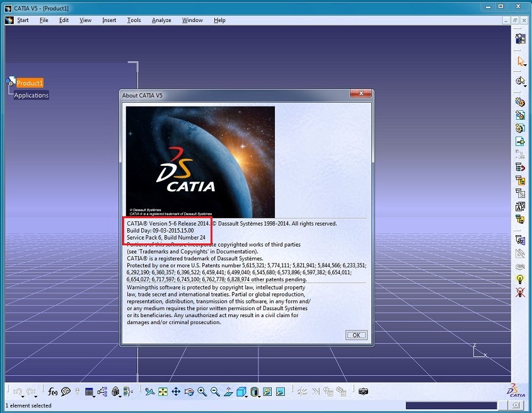
Task: Click the Zoom In magnifier icon
Action: pyautogui.click(x=202, y=392)
